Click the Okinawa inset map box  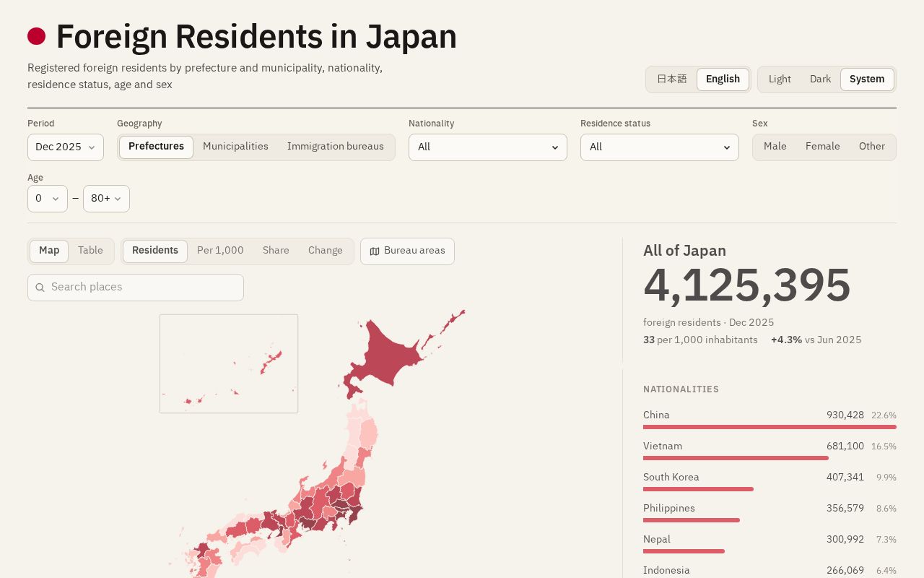coord(229,363)
